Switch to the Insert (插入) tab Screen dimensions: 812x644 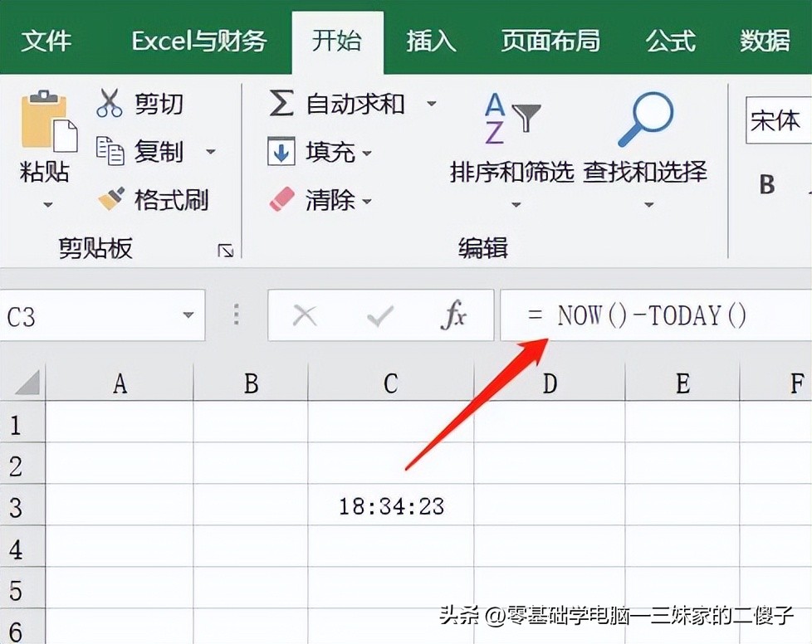tap(431, 41)
